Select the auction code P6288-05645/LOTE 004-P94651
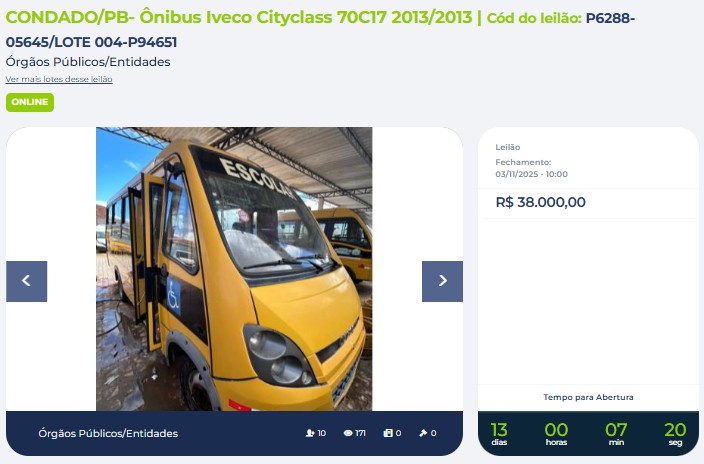This screenshot has height=464, width=704. (x=320, y=30)
